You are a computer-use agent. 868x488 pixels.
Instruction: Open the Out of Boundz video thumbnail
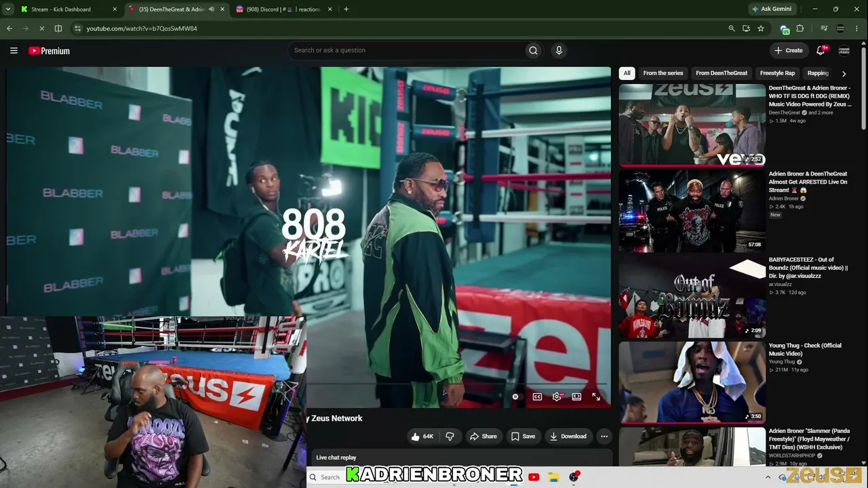pos(692,297)
